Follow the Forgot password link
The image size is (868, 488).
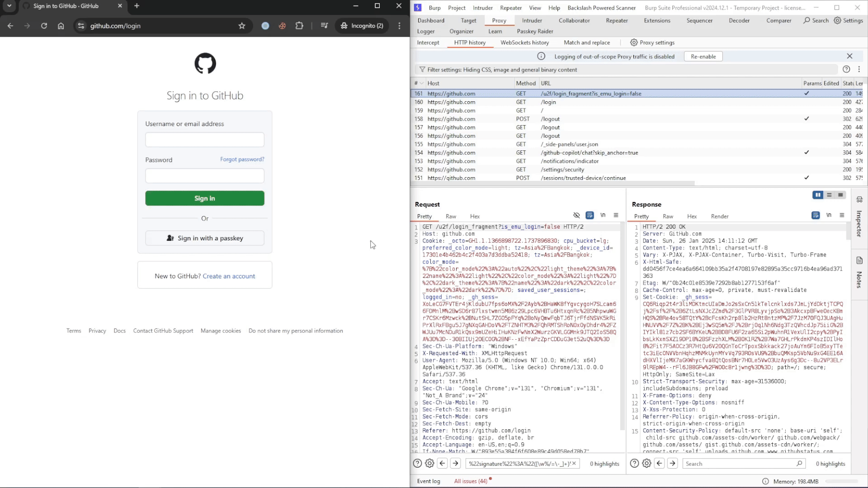pyautogui.click(x=242, y=159)
